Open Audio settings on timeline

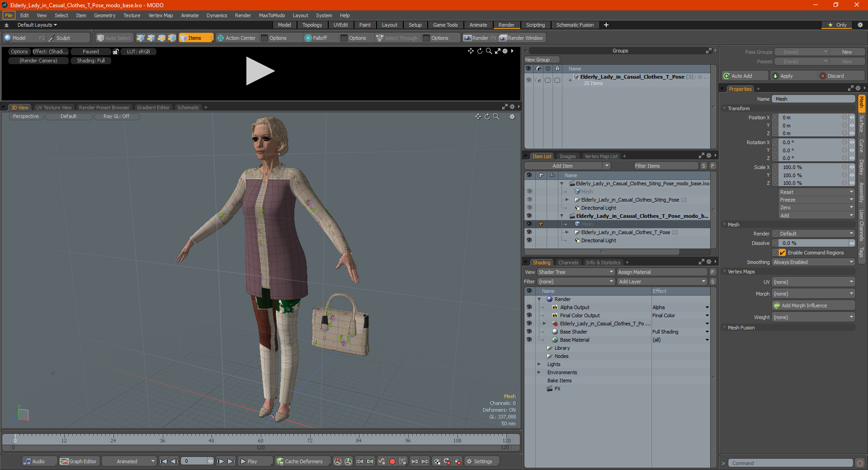click(39, 461)
